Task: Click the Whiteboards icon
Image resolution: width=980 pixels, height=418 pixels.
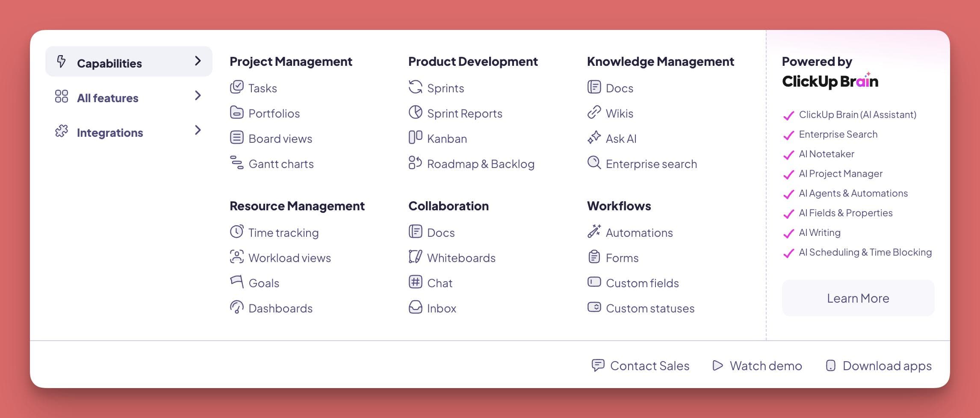Action: pos(415,257)
